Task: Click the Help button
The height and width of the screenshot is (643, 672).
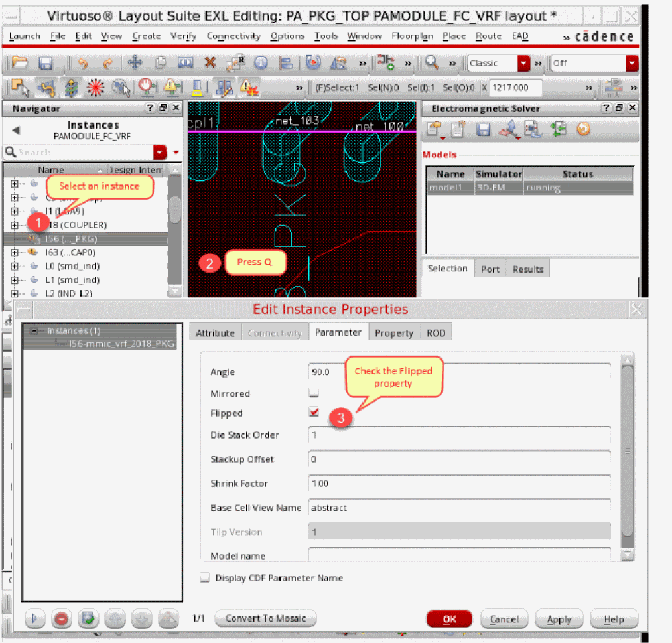Action: point(614,619)
